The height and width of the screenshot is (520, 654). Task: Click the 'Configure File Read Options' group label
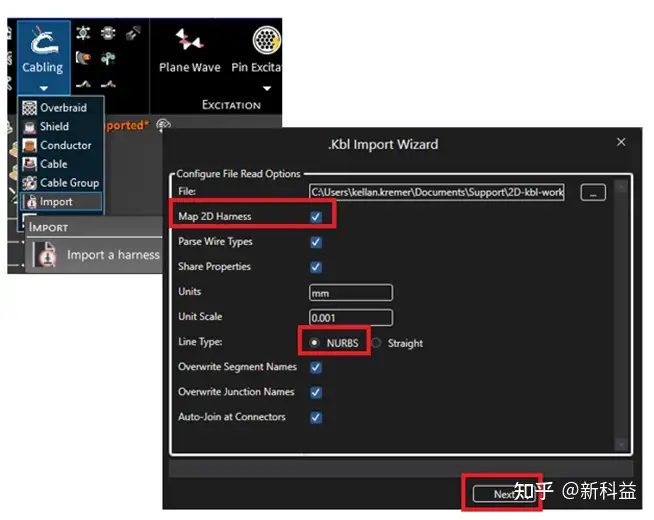click(238, 174)
